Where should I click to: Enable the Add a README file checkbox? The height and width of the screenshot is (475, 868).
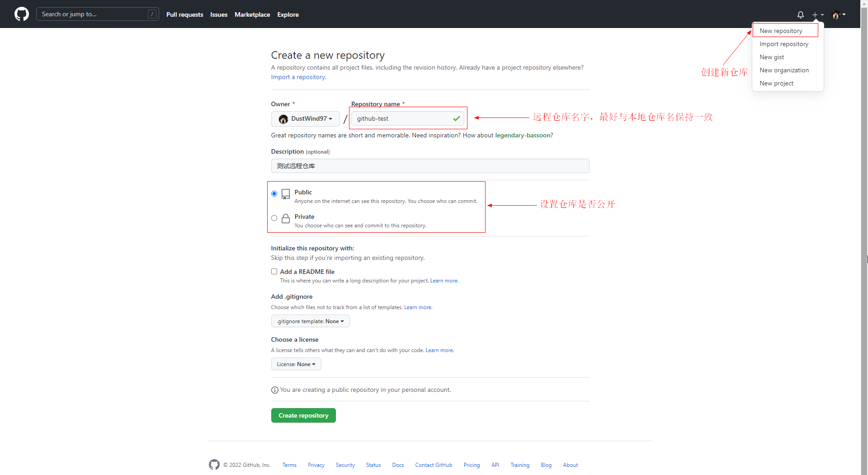[274, 272]
